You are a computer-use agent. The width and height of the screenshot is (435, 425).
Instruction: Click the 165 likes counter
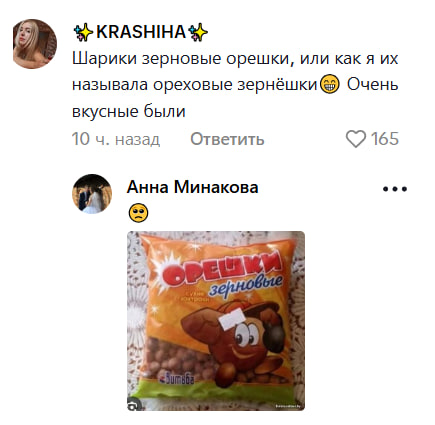(x=385, y=139)
